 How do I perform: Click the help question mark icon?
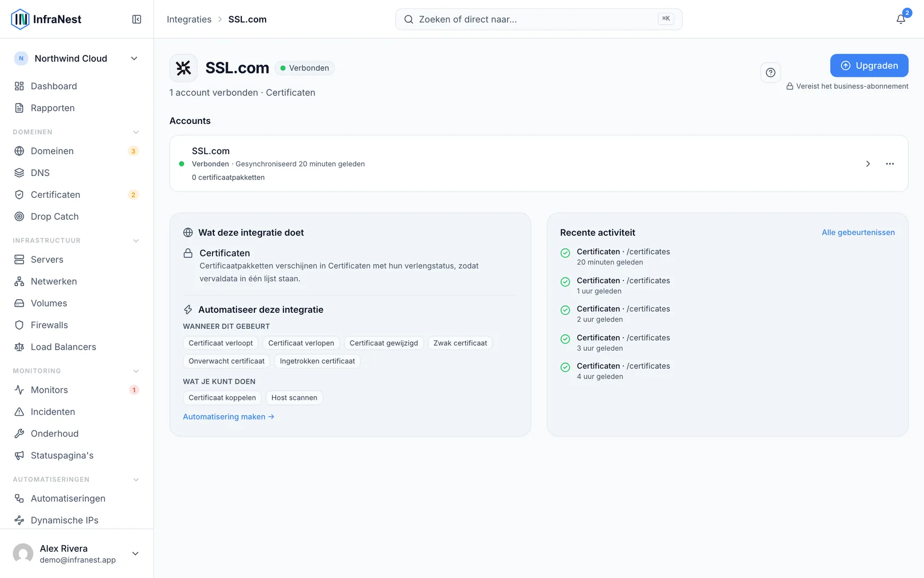771,72
